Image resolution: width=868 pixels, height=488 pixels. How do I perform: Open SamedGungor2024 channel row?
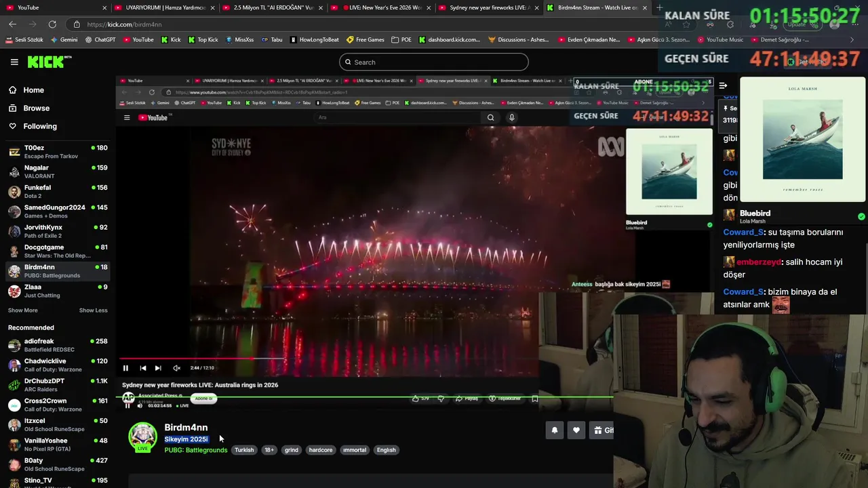(x=57, y=211)
